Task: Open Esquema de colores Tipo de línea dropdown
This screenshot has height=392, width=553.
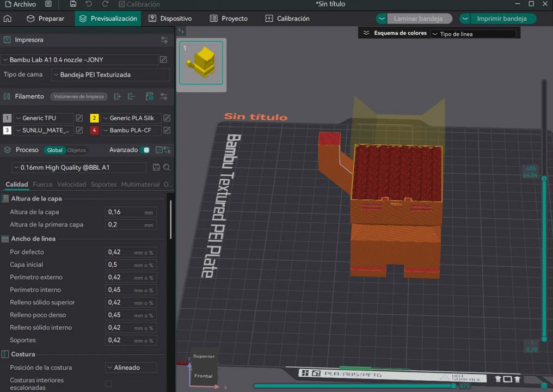Action: coord(472,34)
